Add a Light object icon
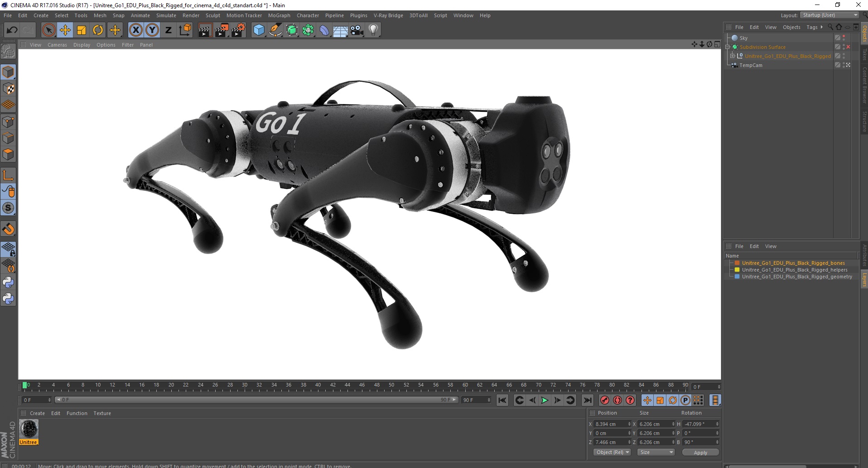Viewport: 868px width, 468px height. 373,30
